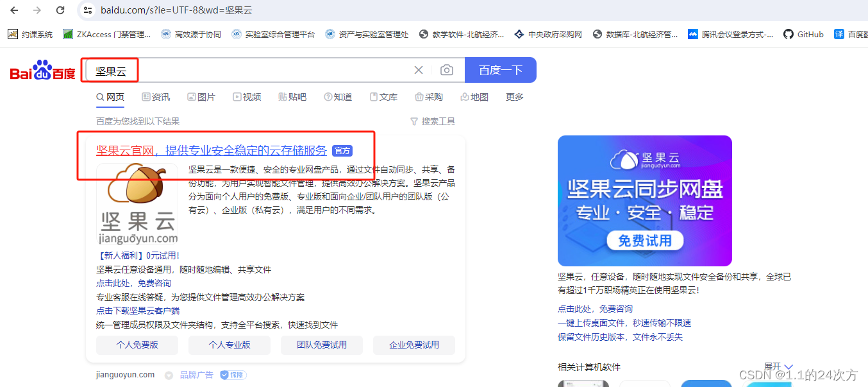
Task: Open 坚果云官网 result title link
Action: click(212, 151)
